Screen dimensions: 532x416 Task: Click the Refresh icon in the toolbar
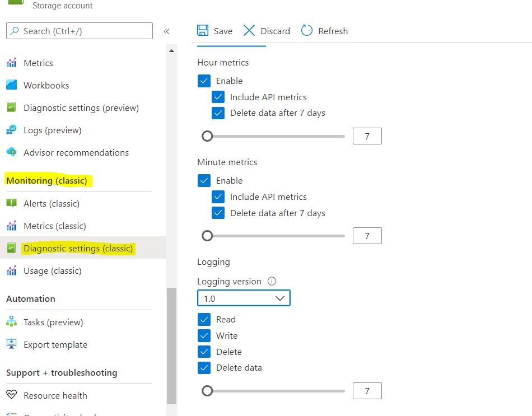306,31
